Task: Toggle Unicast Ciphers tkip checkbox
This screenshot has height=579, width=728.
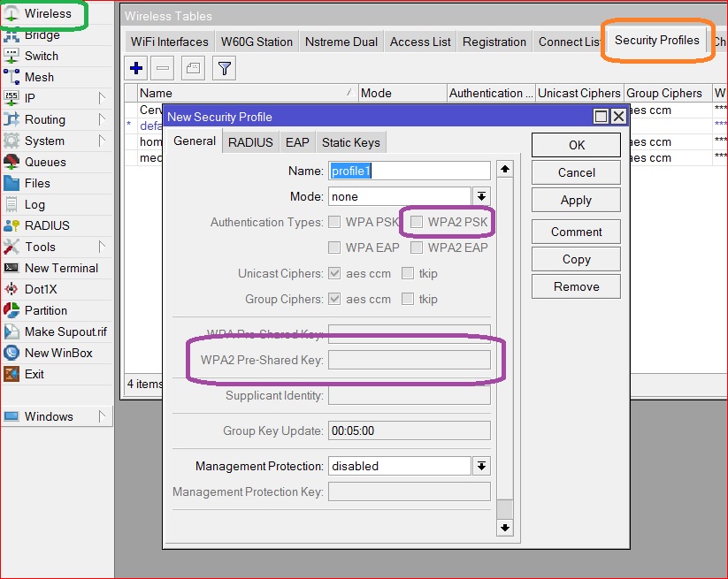Action: 408,273
